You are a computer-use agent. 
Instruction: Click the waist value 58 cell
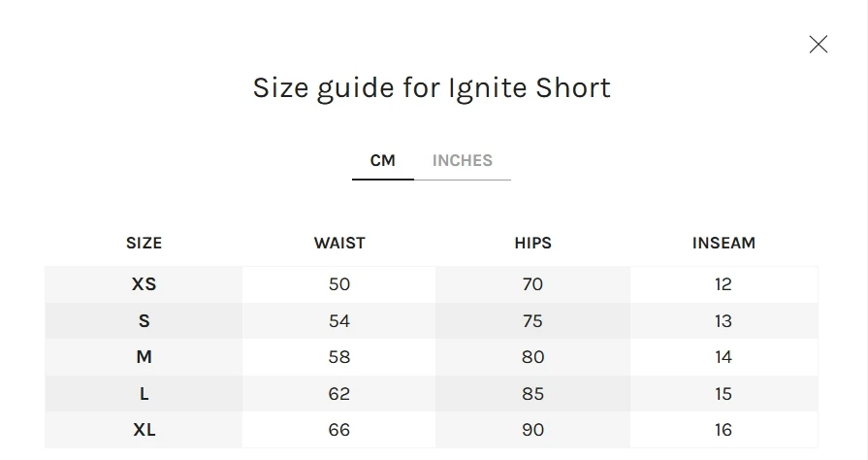(x=339, y=357)
